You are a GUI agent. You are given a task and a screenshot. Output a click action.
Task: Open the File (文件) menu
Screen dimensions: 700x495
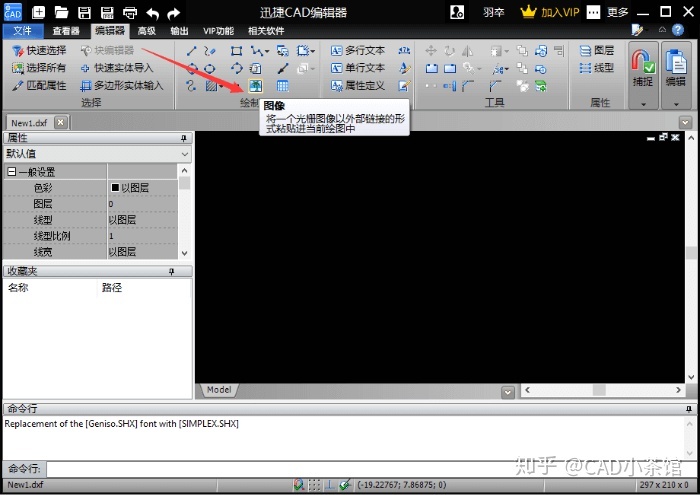[23, 31]
